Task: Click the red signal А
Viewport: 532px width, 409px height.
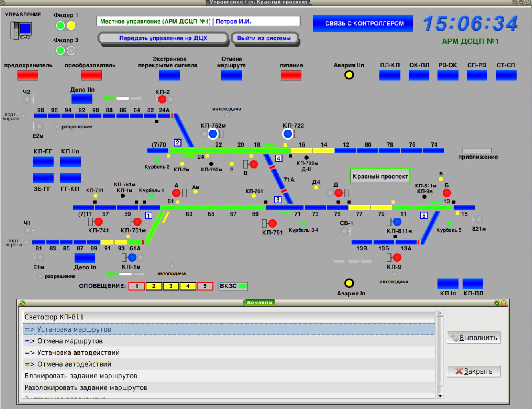Action: tap(176, 193)
